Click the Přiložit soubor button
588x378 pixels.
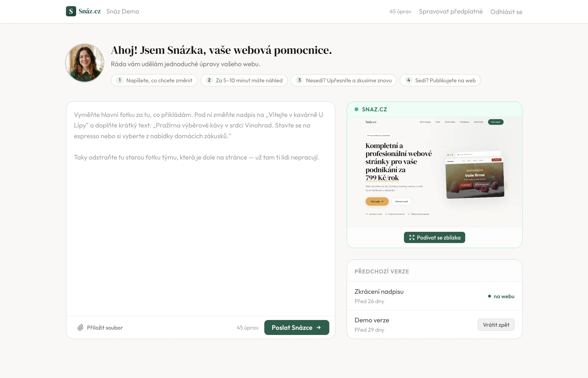pos(100,328)
